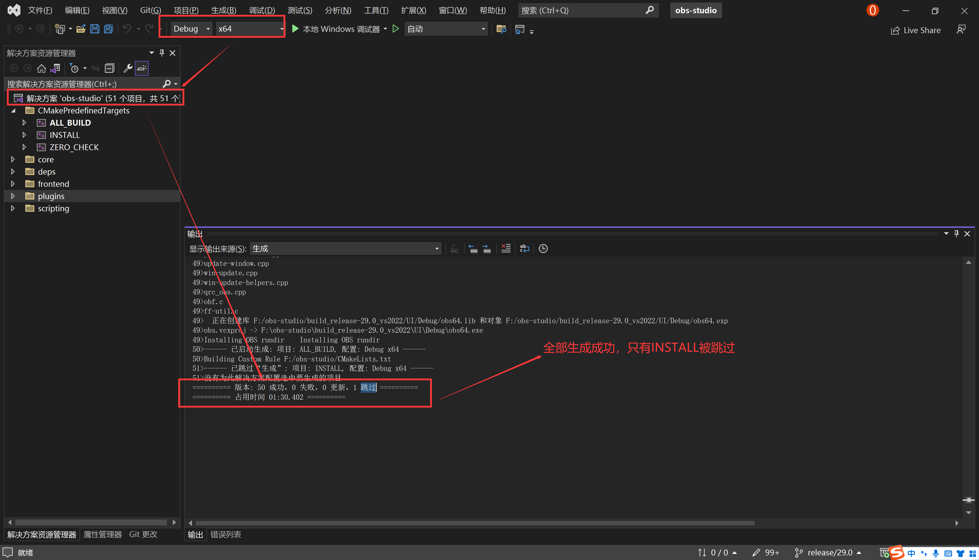The height and width of the screenshot is (560, 979).
Task: Clear all text in the Output panel
Action: tap(506, 249)
